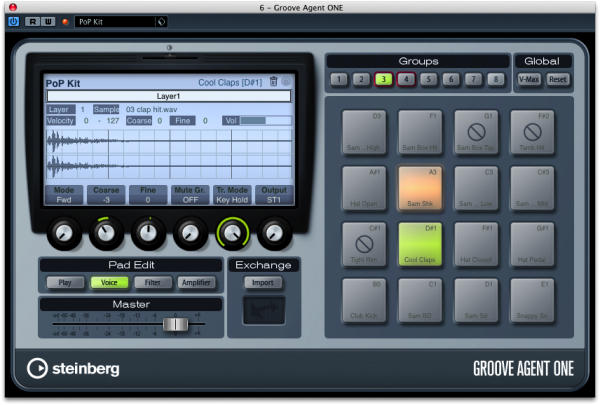600x405 pixels.
Task: Click the round icon beside the trash
Action: (286, 81)
